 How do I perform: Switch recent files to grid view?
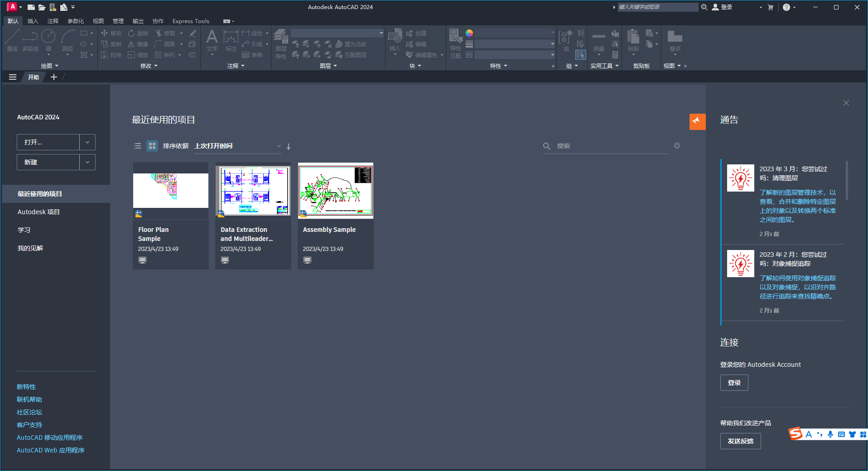tap(152, 146)
